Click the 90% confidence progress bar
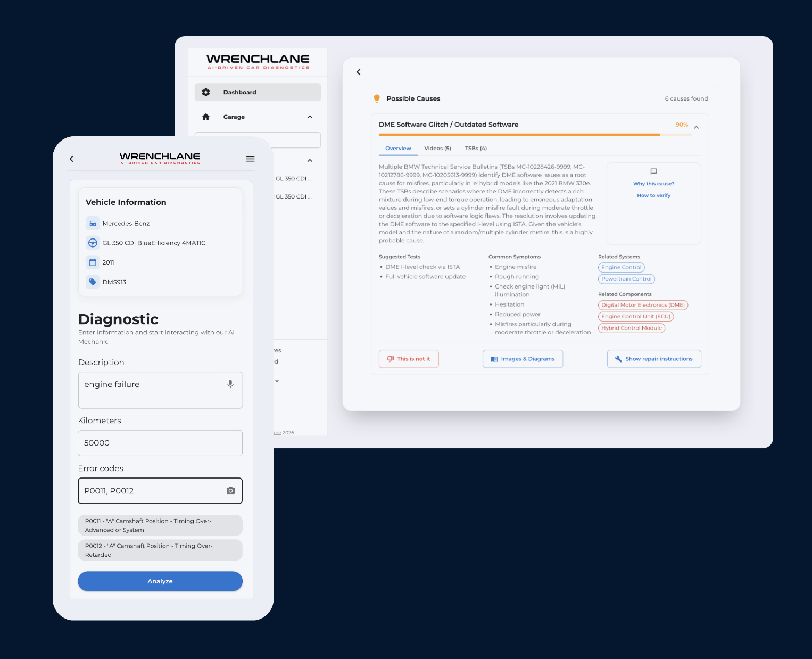 [x=535, y=135]
